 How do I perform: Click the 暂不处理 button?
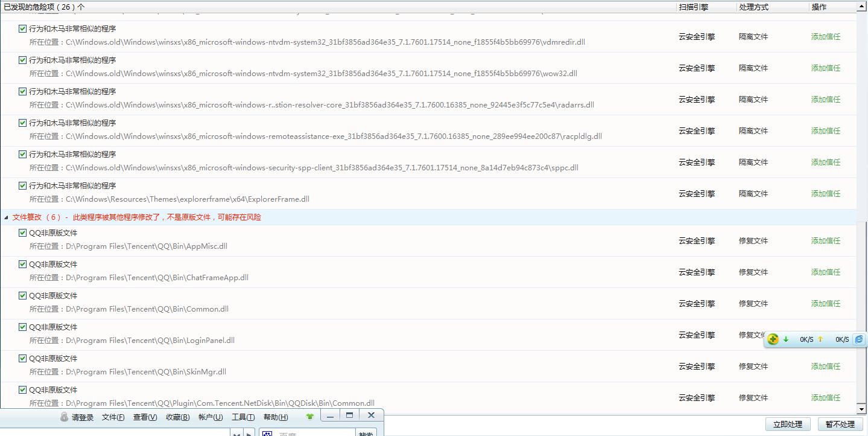840,424
